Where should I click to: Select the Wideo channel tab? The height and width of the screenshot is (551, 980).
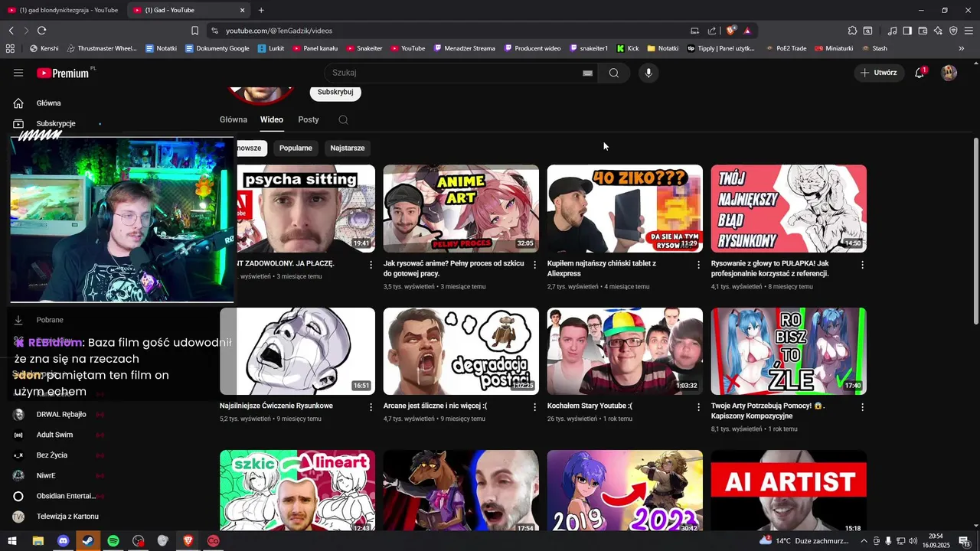pos(272,119)
